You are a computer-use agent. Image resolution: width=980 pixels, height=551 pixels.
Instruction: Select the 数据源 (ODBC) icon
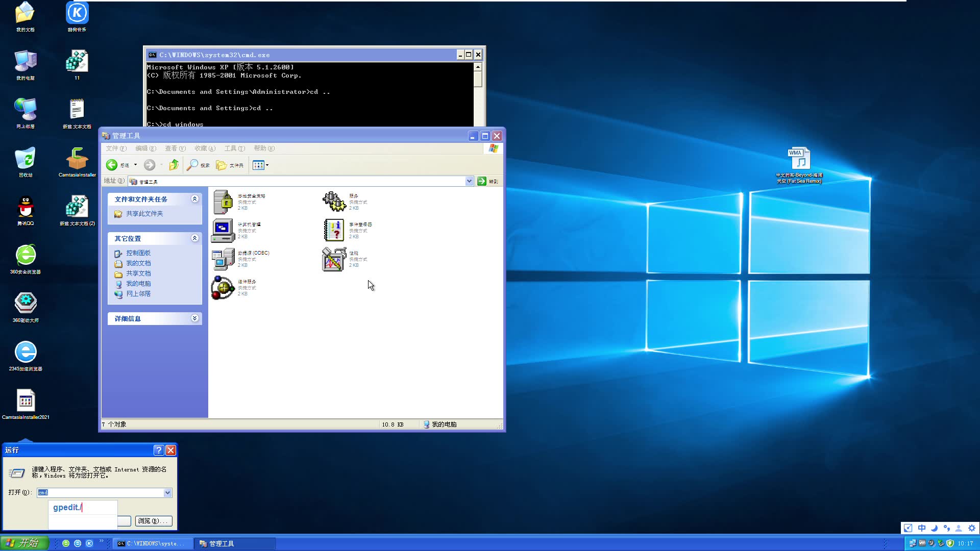pyautogui.click(x=223, y=259)
